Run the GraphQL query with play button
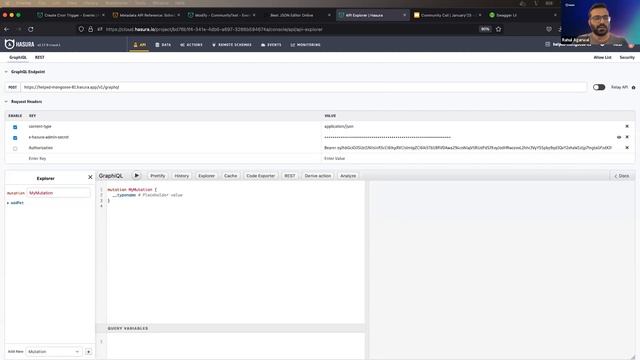This screenshot has width=640, height=360. tap(137, 176)
